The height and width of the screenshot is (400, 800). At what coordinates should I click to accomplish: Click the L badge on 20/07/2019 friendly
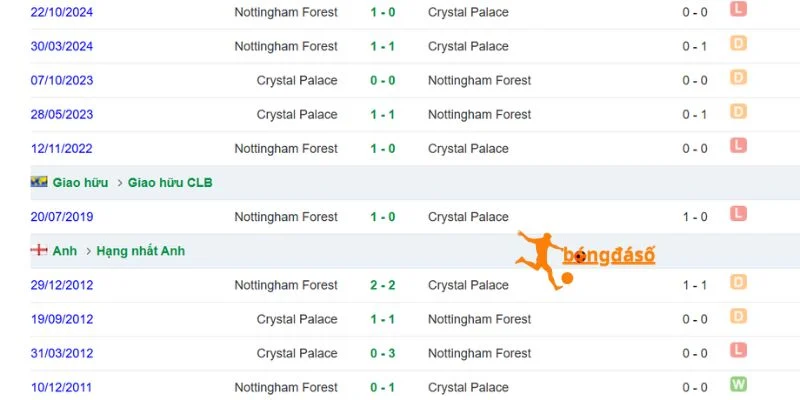(738, 213)
